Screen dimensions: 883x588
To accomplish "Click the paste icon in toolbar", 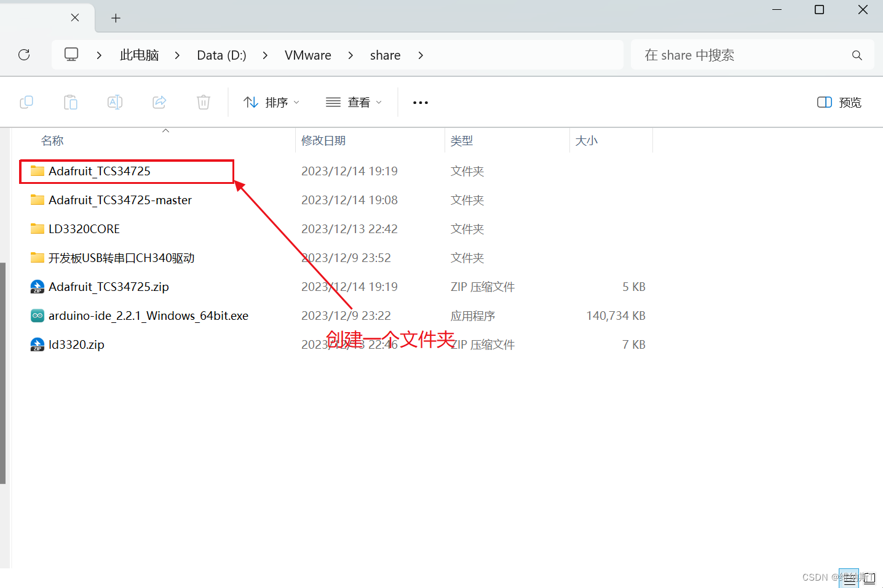I will click(x=71, y=102).
